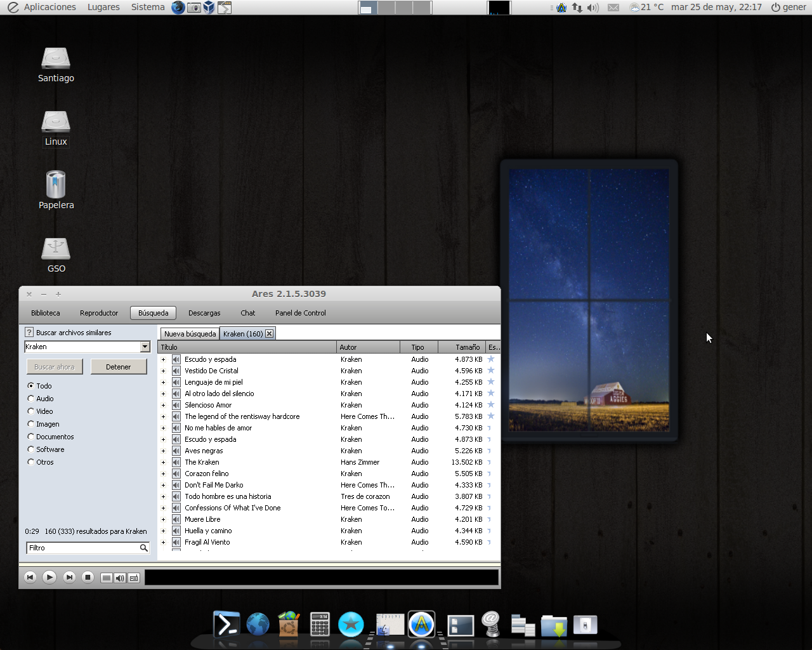
Task: Sort results by the Título column header
Action: (x=247, y=347)
